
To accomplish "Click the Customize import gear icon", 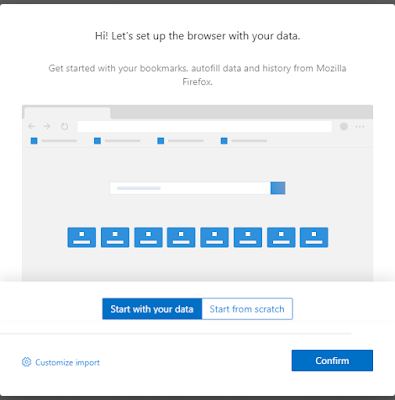I will [26, 362].
